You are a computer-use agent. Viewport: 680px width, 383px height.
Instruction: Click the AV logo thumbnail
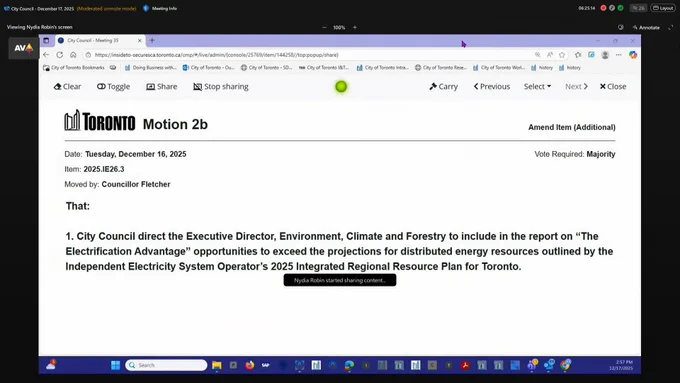(x=23, y=48)
